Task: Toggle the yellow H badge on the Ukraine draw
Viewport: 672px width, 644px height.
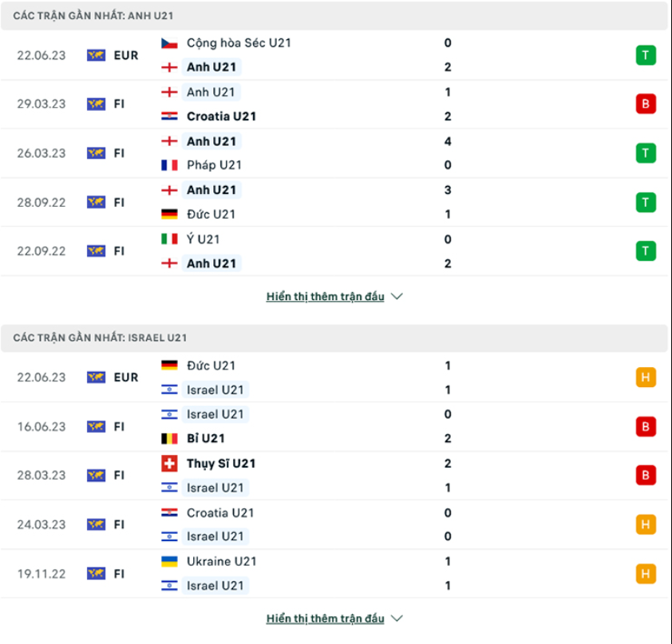Action: 645,573
